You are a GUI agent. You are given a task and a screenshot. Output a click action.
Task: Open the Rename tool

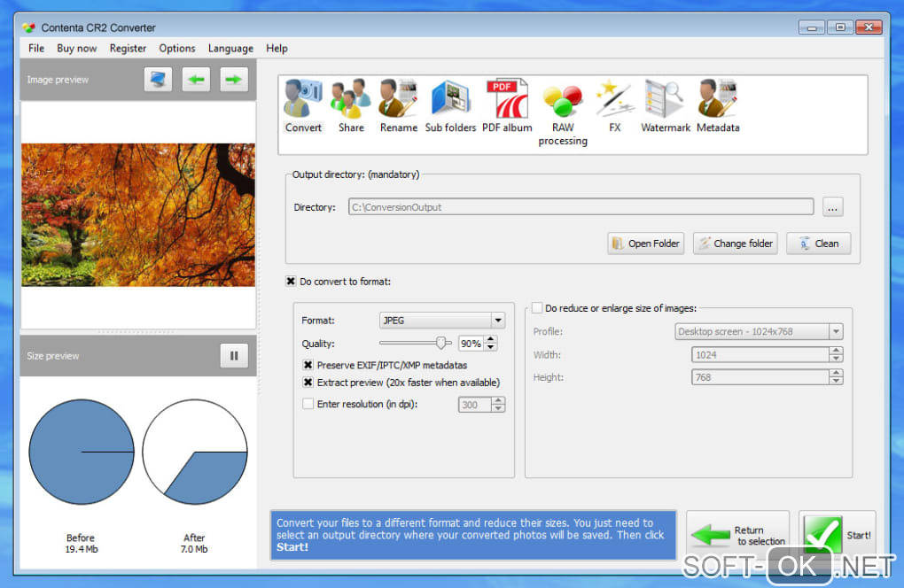399,105
